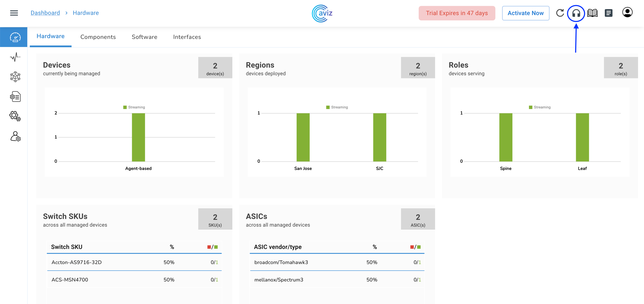This screenshot has height=304, width=644.
Task: Open documentation via book icon
Action: coord(592,13)
